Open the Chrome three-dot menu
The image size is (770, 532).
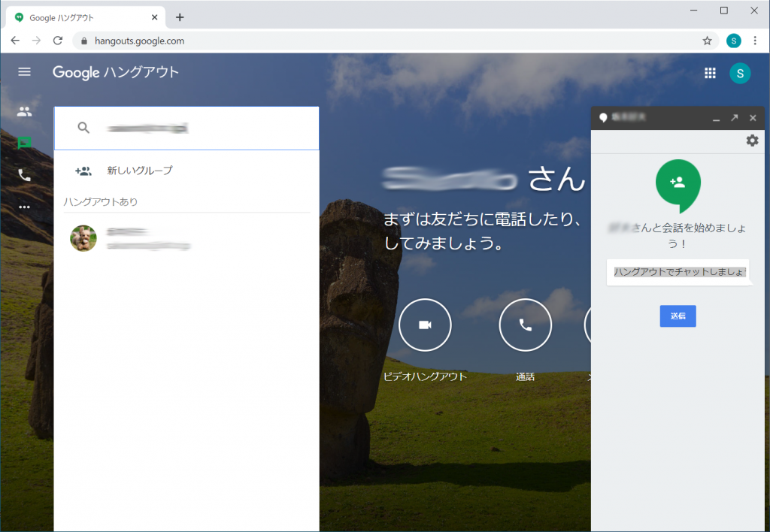755,41
